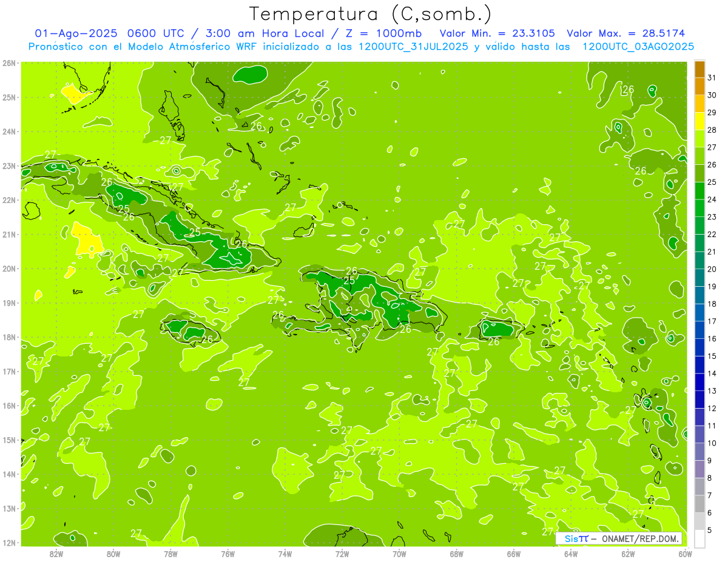This screenshot has height=562, width=728.
Task: Click the validity time "1200UTC_03AGO2025"
Action: point(638,47)
